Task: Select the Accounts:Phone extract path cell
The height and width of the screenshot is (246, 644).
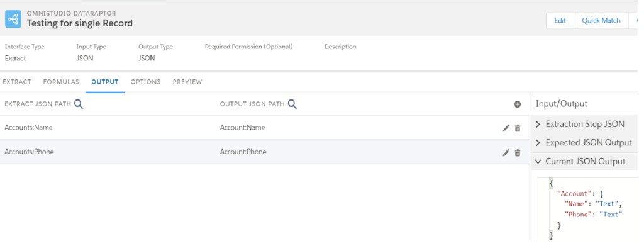Action: [29, 152]
